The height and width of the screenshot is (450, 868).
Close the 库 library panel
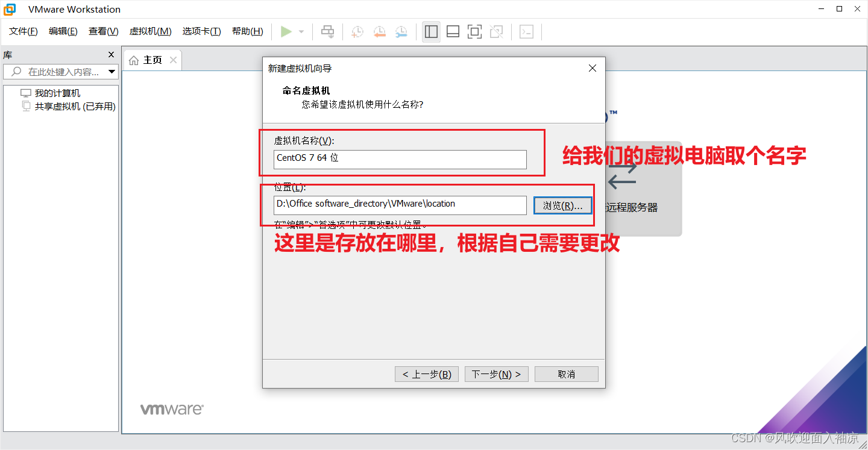tap(111, 55)
